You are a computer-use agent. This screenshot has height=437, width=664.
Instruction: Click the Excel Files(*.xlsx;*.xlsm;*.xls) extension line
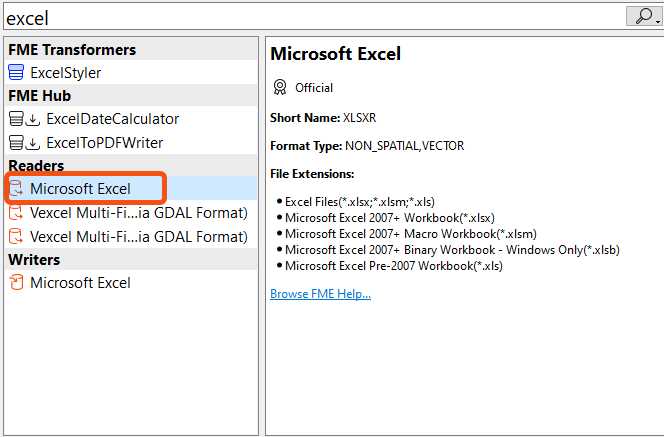coord(360,202)
